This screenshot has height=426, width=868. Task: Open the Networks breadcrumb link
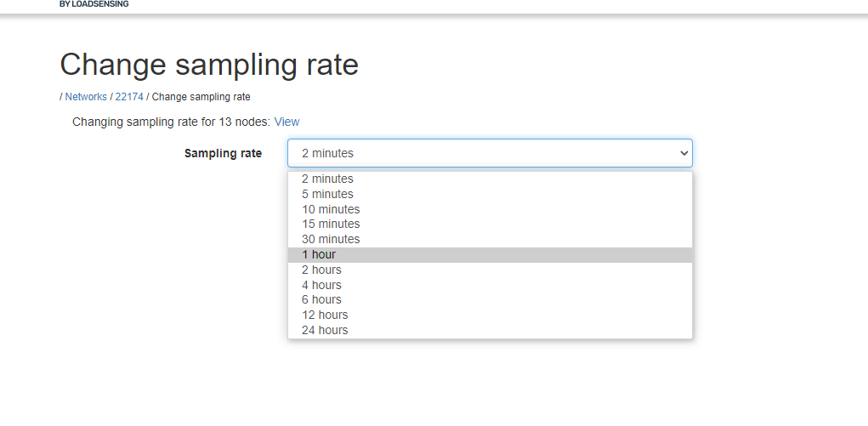pos(86,97)
